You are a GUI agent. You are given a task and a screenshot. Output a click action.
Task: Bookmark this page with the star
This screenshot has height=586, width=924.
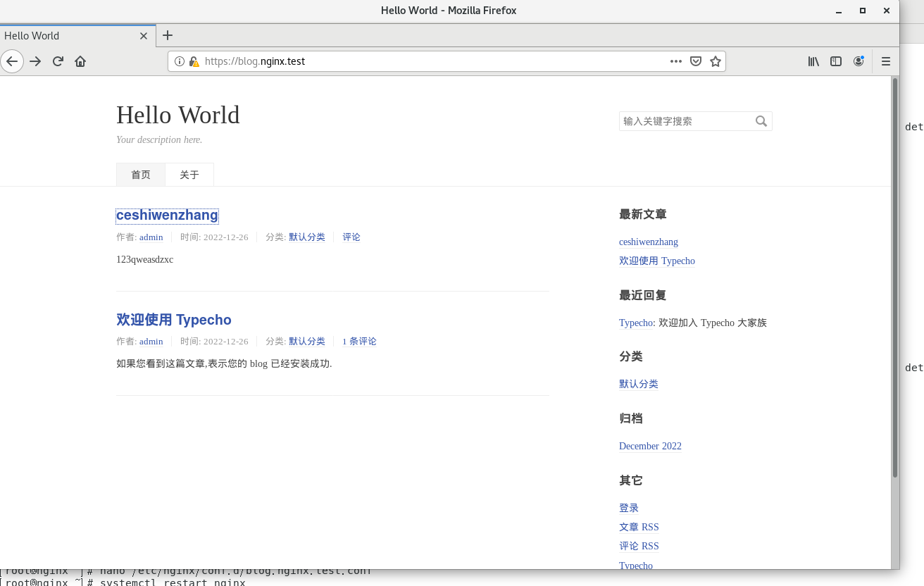coord(716,61)
